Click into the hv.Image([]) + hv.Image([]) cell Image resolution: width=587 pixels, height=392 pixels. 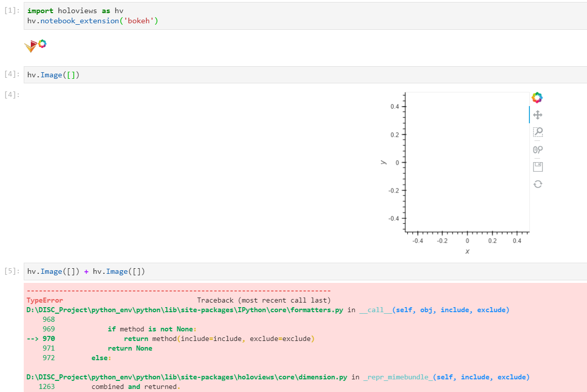pos(305,271)
